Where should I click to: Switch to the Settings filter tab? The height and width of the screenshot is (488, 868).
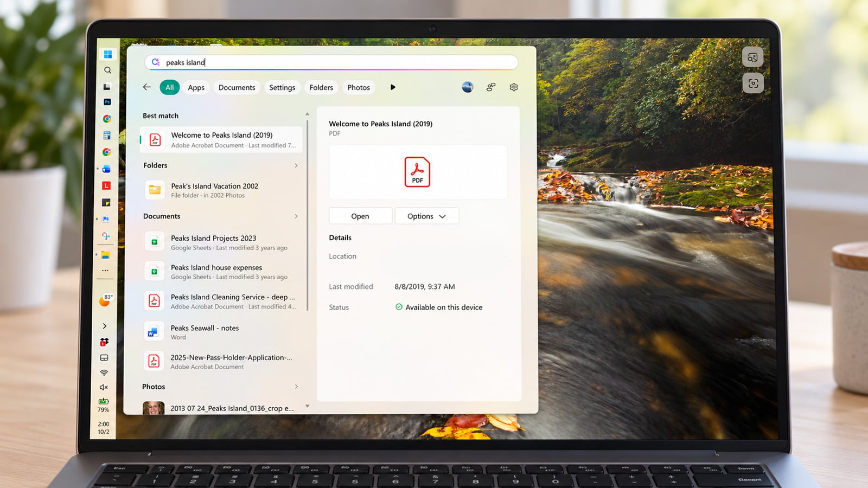click(282, 87)
